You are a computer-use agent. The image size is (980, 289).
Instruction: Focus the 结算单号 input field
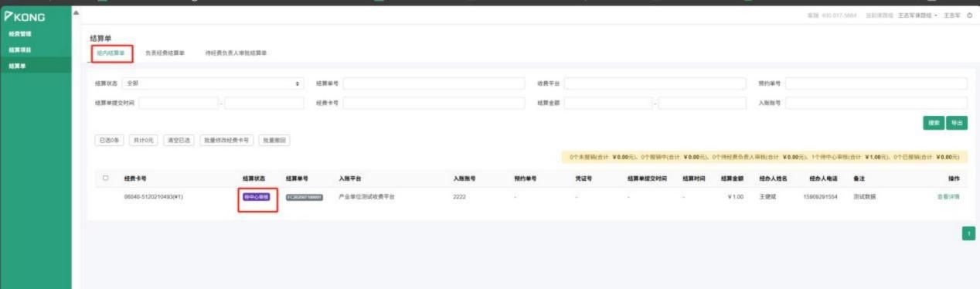[434, 83]
